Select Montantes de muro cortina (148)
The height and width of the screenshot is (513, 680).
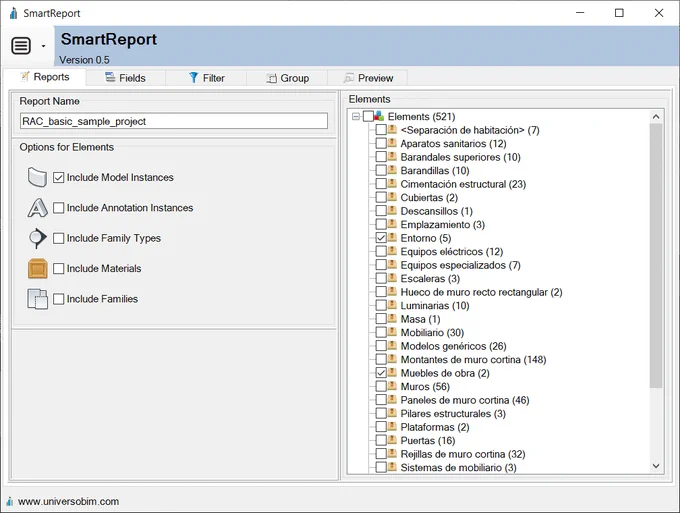(x=473, y=359)
